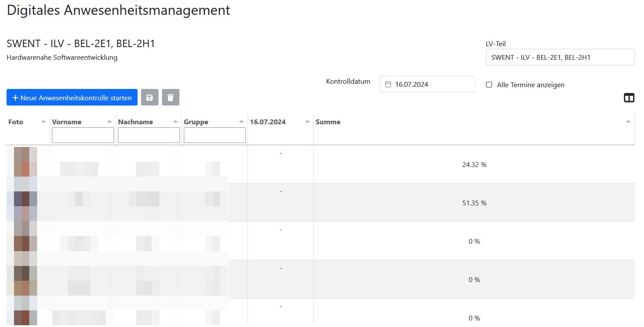Sort by Vorname column arrow
This screenshot has height=327, width=644.
click(x=109, y=122)
